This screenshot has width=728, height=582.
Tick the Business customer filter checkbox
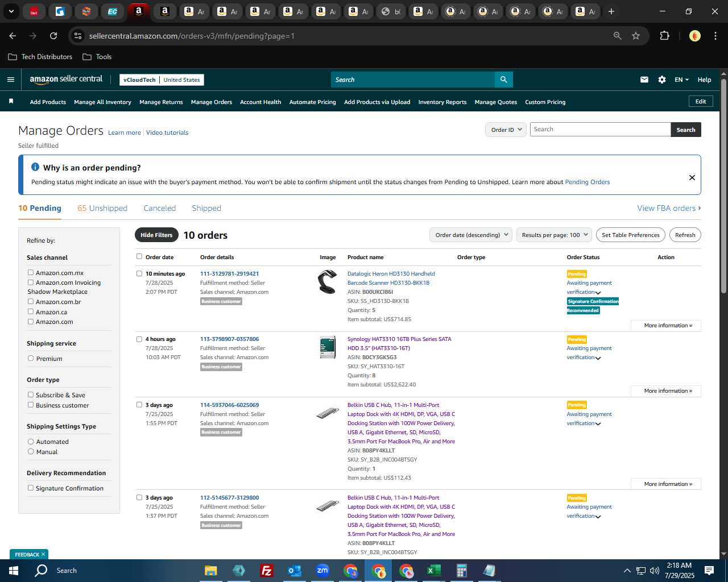pyautogui.click(x=31, y=405)
